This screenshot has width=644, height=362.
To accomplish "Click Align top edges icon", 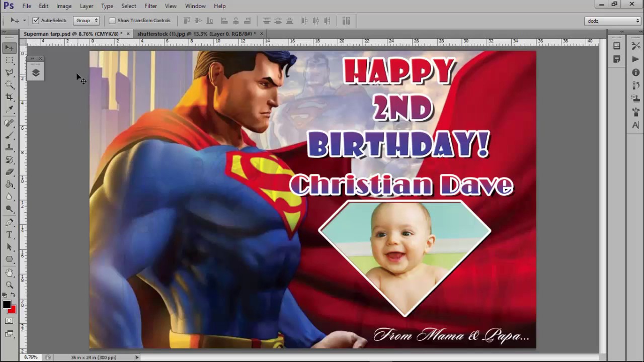I will click(187, 21).
